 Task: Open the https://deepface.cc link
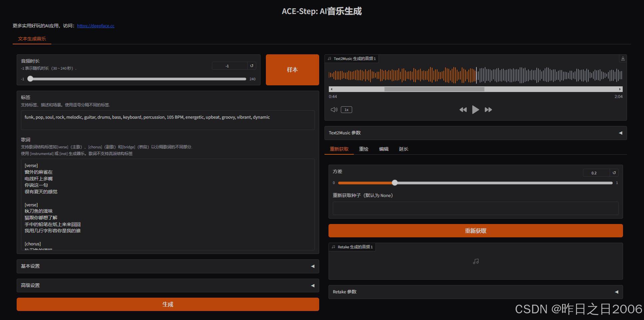click(x=96, y=26)
